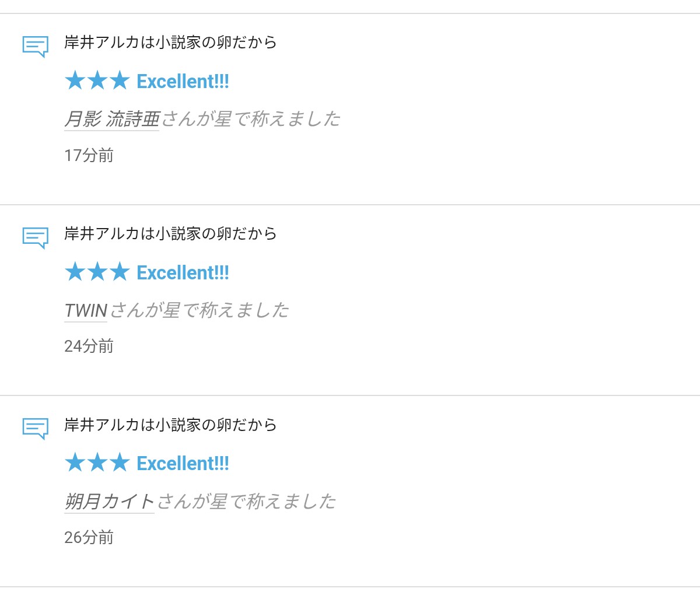Click the three stars in TWIN's review
700x599 pixels.
(97, 272)
